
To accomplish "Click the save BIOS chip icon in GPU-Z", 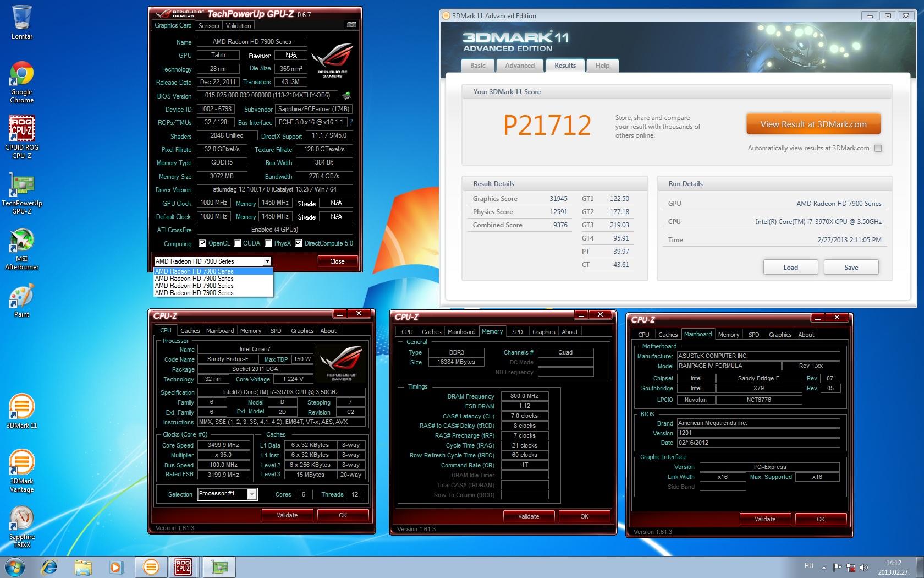I will [x=346, y=96].
